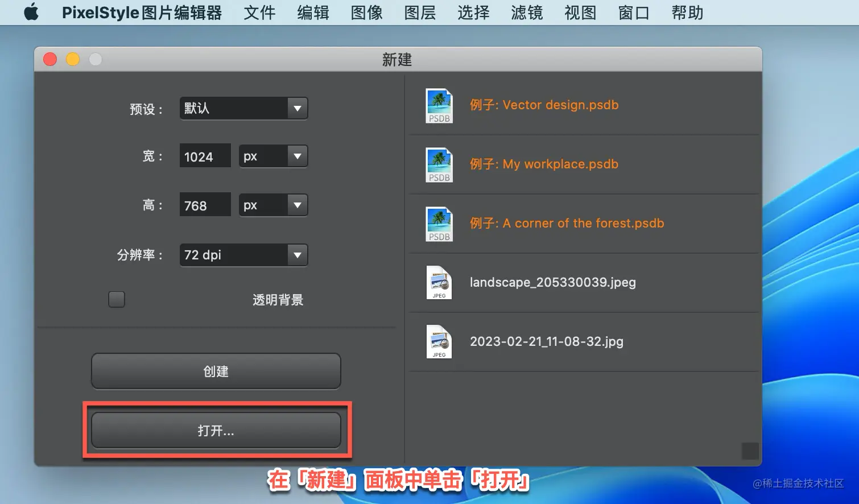Open the 视图 menu
Image resolution: width=859 pixels, height=504 pixels.
click(580, 13)
